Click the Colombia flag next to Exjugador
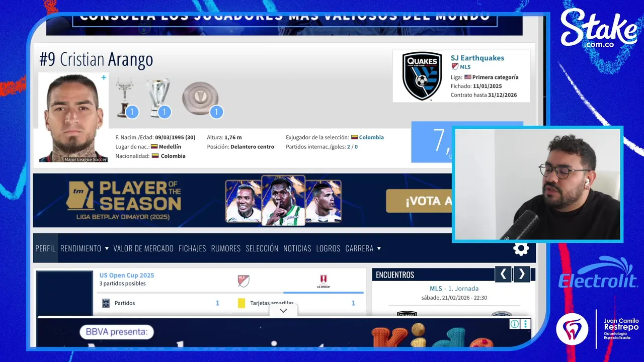644x362 pixels. [354, 137]
